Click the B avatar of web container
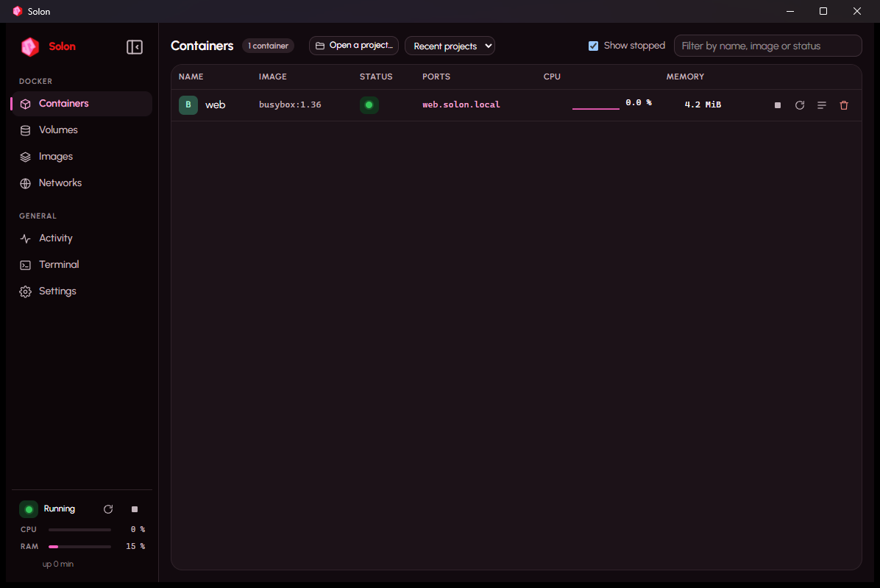This screenshot has width=880, height=588. point(188,105)
